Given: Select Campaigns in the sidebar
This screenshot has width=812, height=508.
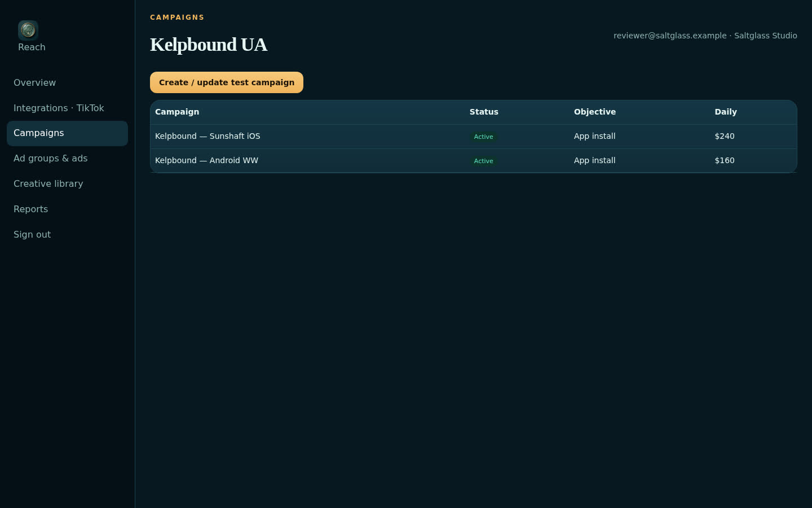Looking at the screenshot, I should [67, 133].
